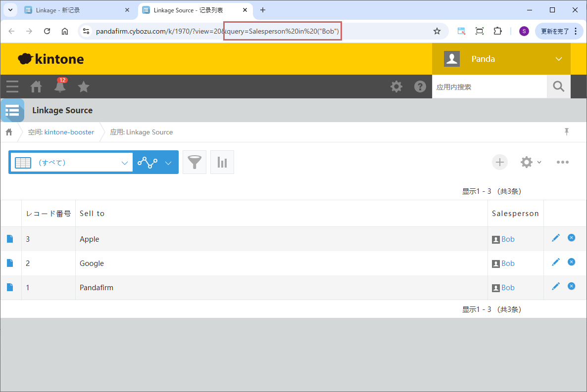Click the portal home icon in header

(x=36, y=87)
